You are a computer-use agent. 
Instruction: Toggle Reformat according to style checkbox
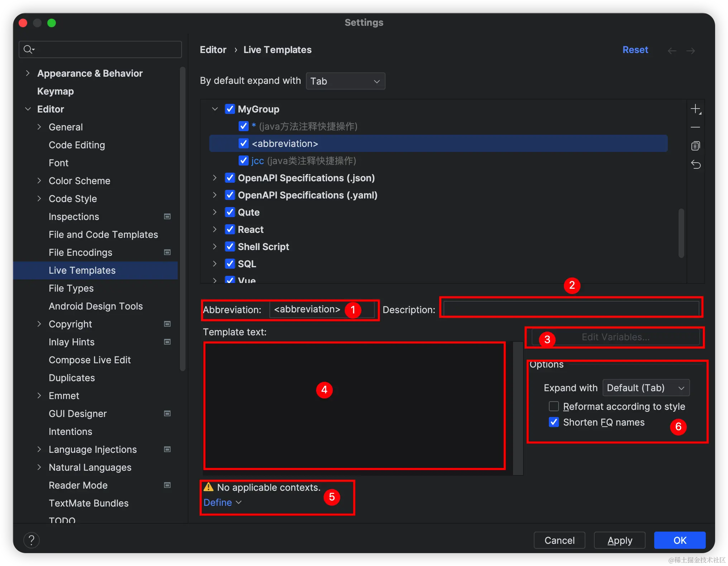pyautogui.click(x=554, y=406)
